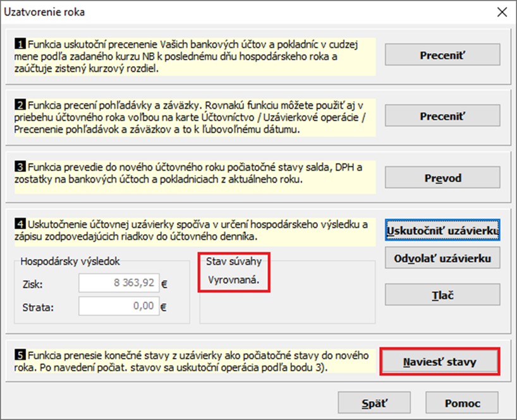Image resolution: width=517 pixels, height=420 pixels.
Task: Click the Prevod button
Action: coord(442,178)
